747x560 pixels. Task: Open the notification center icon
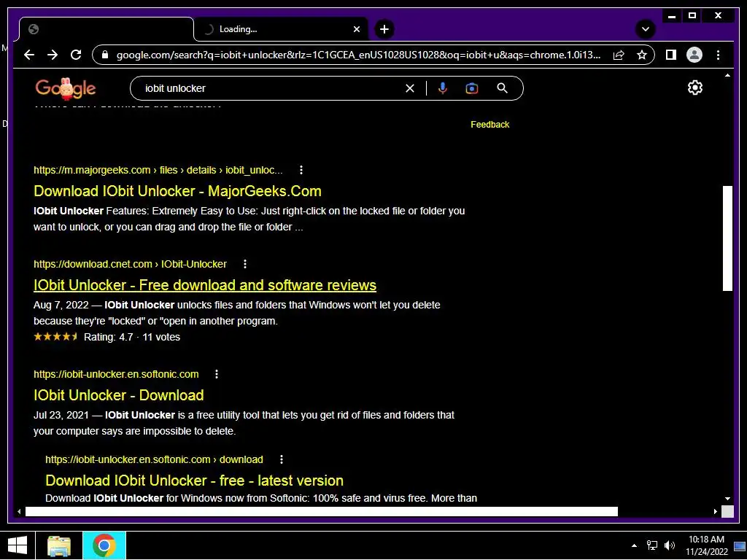[x=740, y=545]
